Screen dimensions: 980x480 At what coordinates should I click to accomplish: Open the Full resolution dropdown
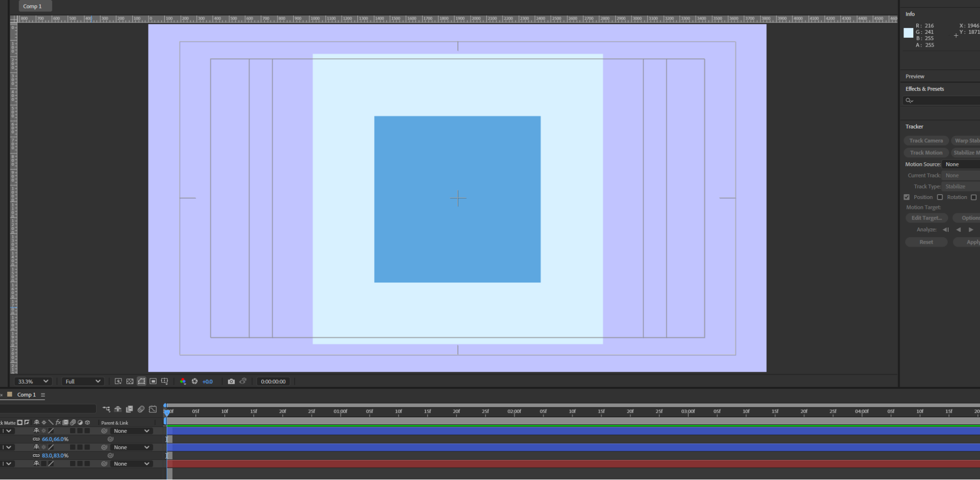[82, 381]
